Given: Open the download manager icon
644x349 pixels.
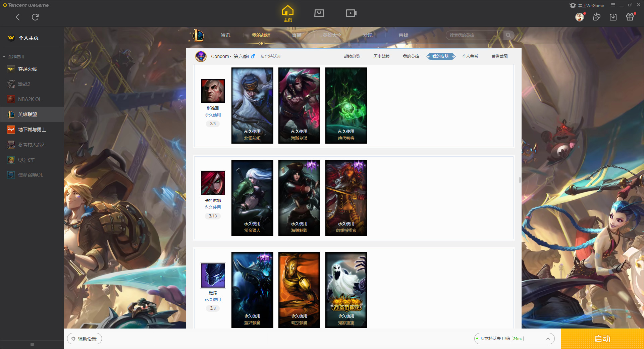Looking at the screenshot, I should pos(613,17).
